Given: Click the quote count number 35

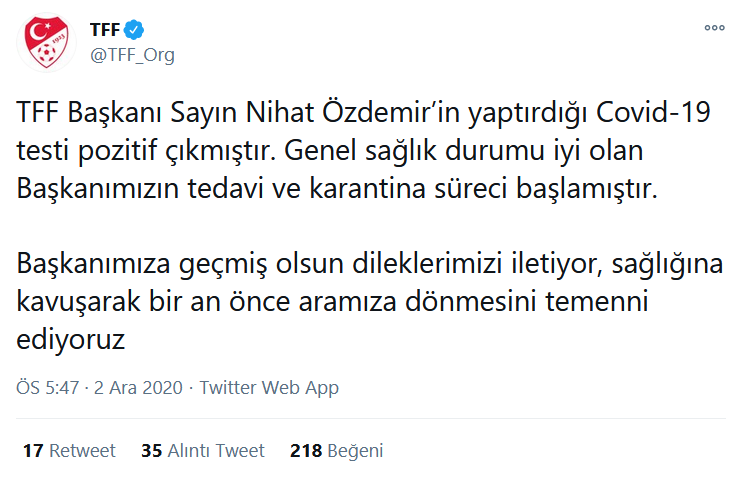Looking at the screenshot, I should coord(151,451).
